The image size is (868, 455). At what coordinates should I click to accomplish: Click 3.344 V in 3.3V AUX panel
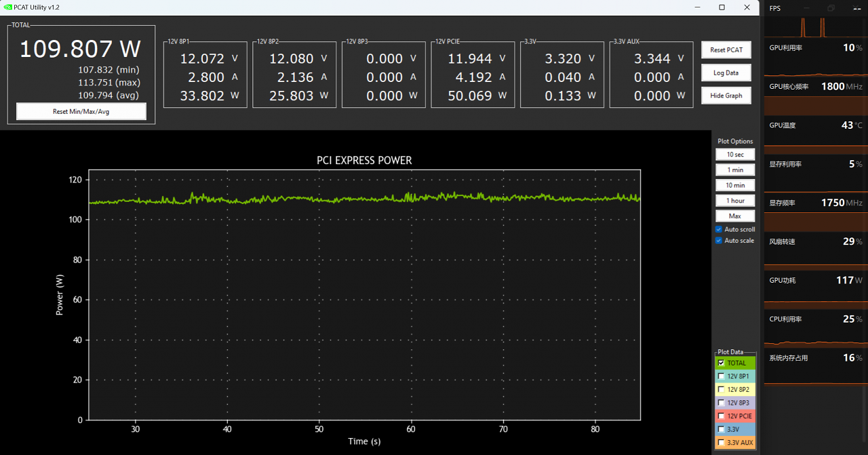click(659, 59)
